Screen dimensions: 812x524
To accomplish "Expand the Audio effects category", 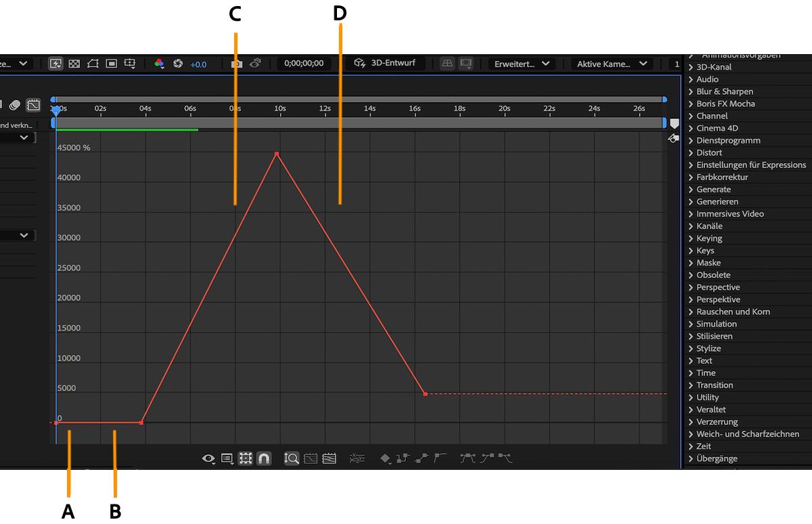I will pos(692,79).
